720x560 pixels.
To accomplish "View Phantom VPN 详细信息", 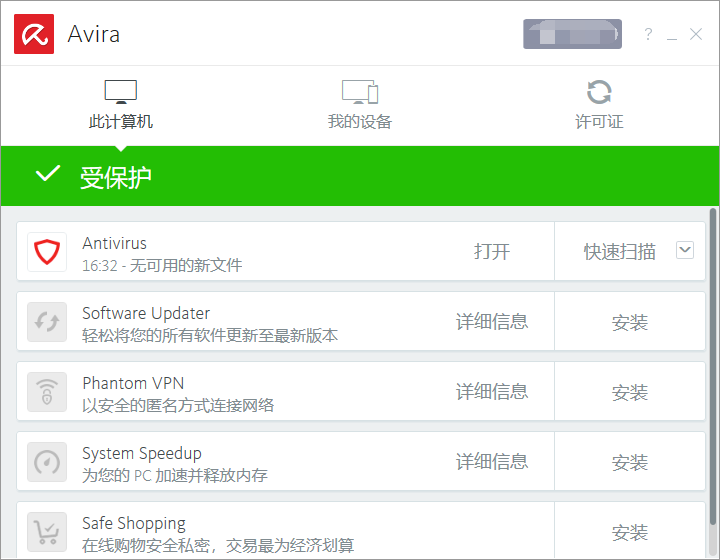I will 492,392.
